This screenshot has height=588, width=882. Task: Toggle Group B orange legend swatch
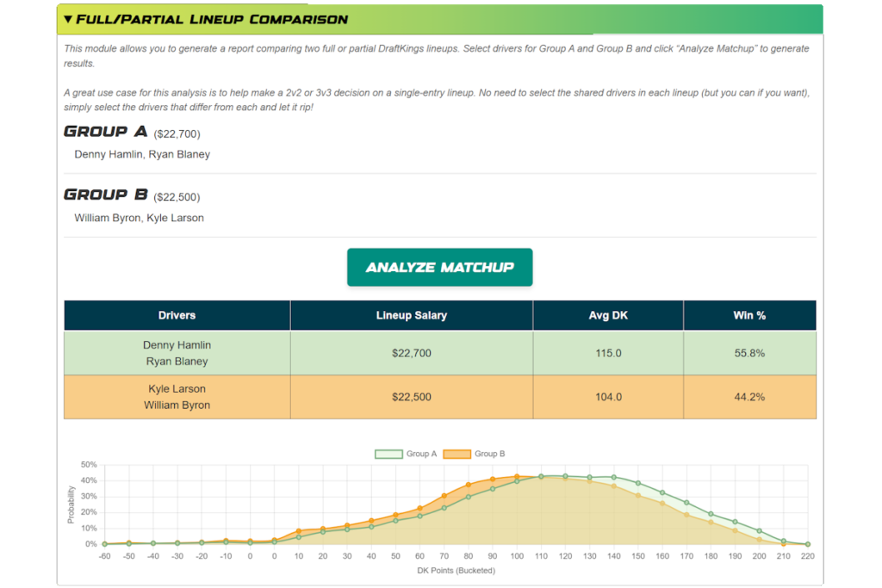tap(457, 454)
